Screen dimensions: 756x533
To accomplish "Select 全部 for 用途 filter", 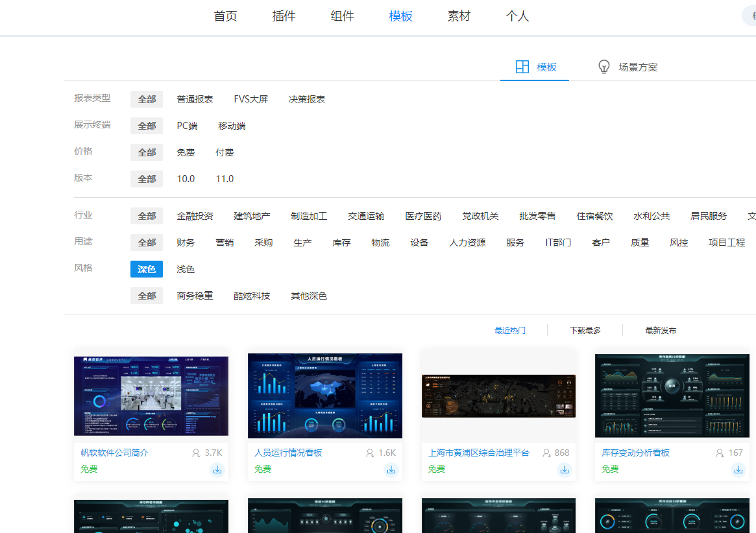I will (147, 243).
